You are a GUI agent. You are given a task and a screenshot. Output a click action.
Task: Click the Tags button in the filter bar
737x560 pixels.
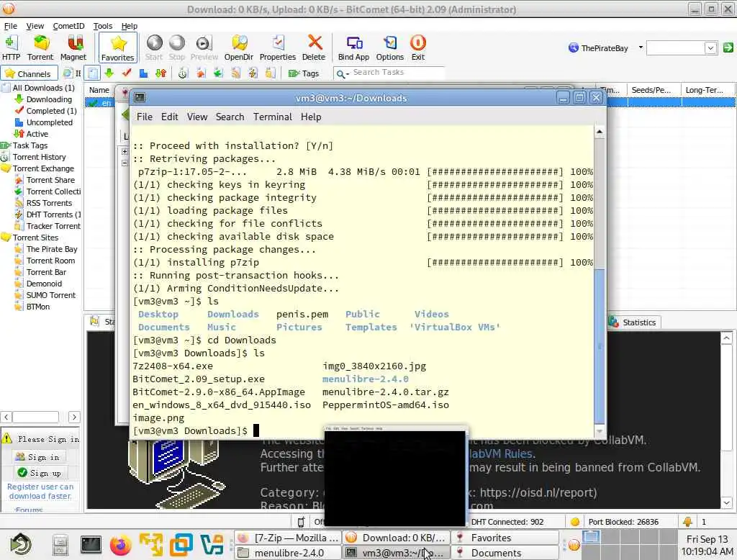pyautogui.click(x=304, y=73)
